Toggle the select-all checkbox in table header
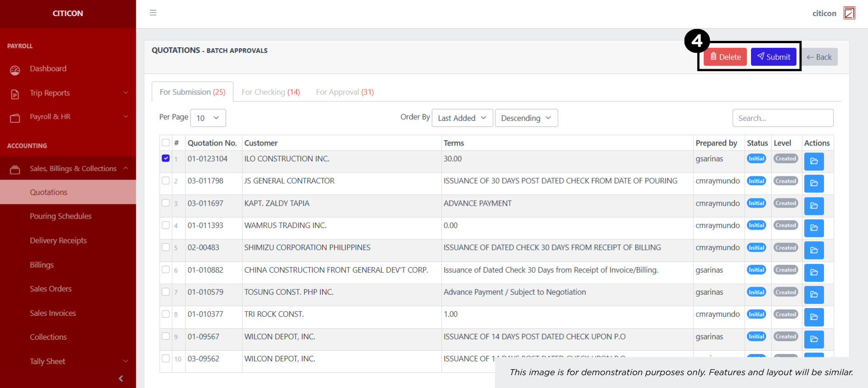The height and width of the screenshot is (388, 868). 166,143
